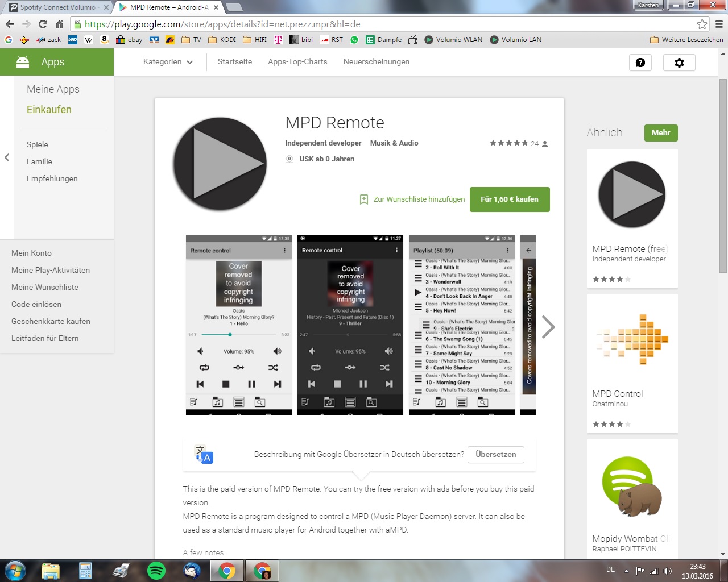Switch to the Spotify Connect Volumio tab
Screen dimensions: 728x582
(x=59, y=7)
